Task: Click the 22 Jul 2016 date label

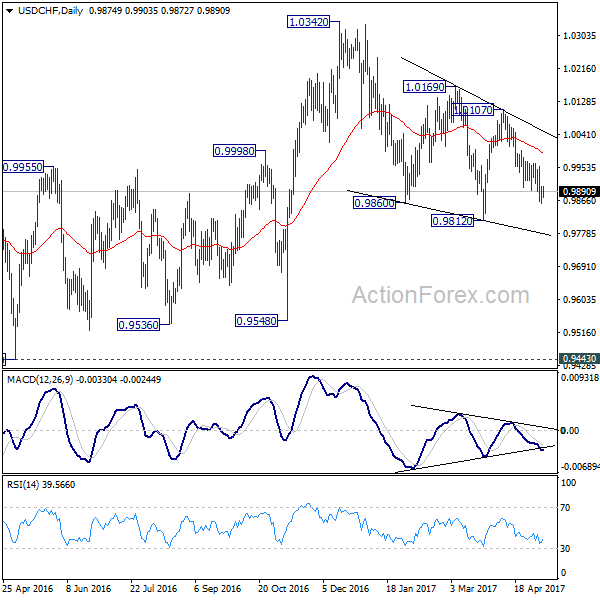Action: pyautogui.click(x=153, y=588)
